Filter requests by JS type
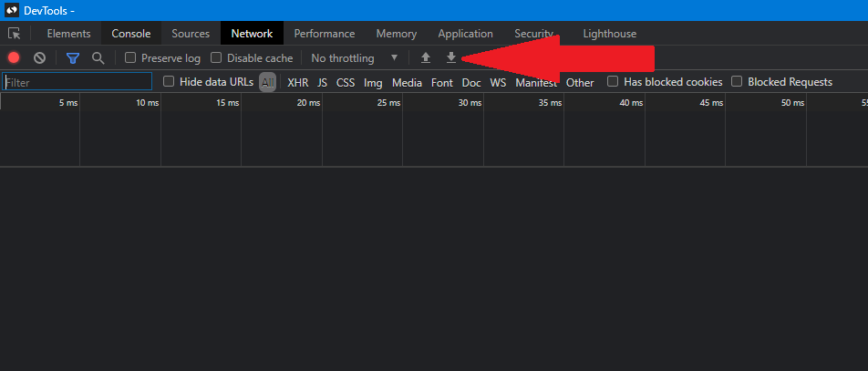868x371 pixels. (x=322, y=83)
